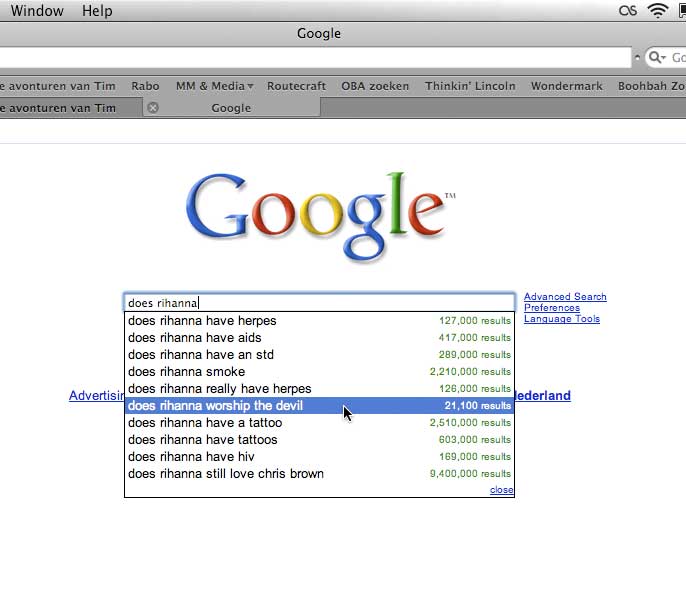Select suggestion 'does rihanna have an std'

[319, 355]
